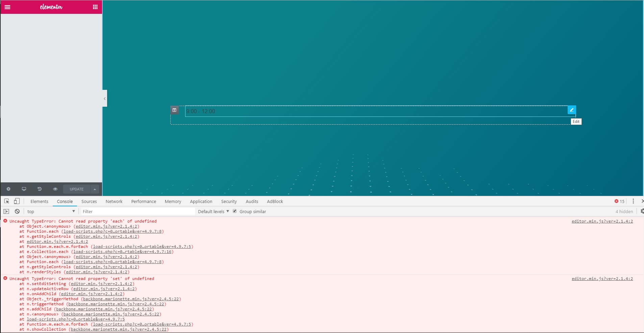Open the Performance tab
644x333 pixels.
click(144, 202)
